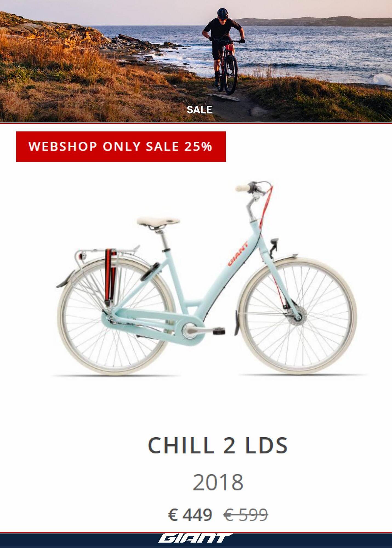This screenshot has height=548, width=392.
Task: Click the SALE heading on banner
Action: [x=200, y=110]
